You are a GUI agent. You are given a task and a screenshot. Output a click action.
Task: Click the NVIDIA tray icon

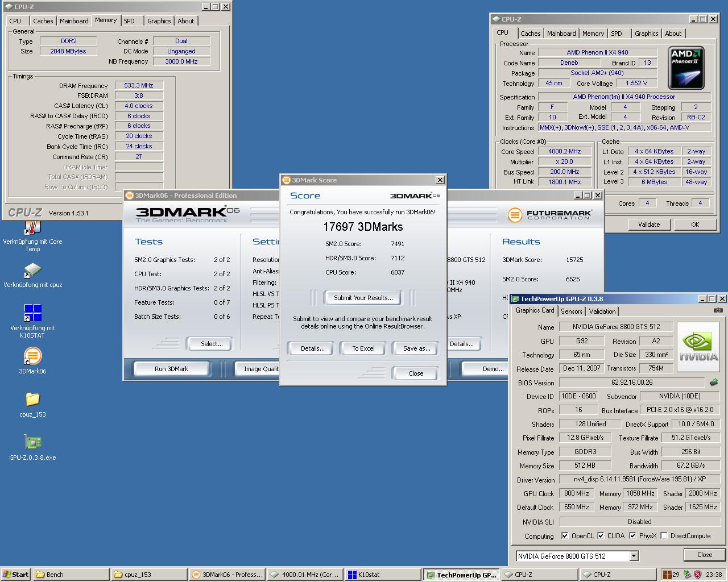pyautogui.click(x=687, y=575)
